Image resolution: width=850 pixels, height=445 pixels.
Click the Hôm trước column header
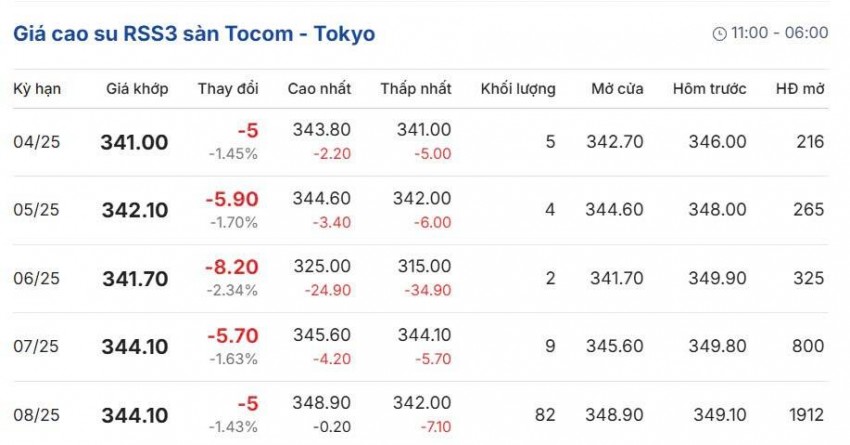coord(709,89)
